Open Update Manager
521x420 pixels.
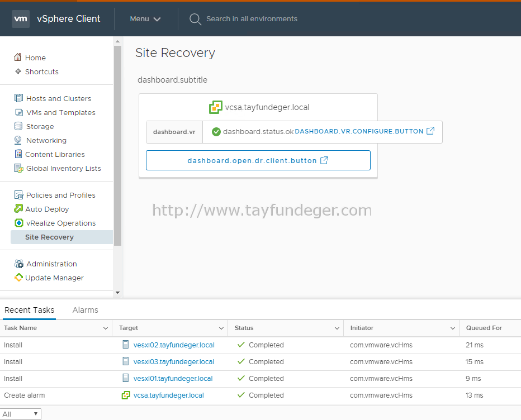[54, 278]
